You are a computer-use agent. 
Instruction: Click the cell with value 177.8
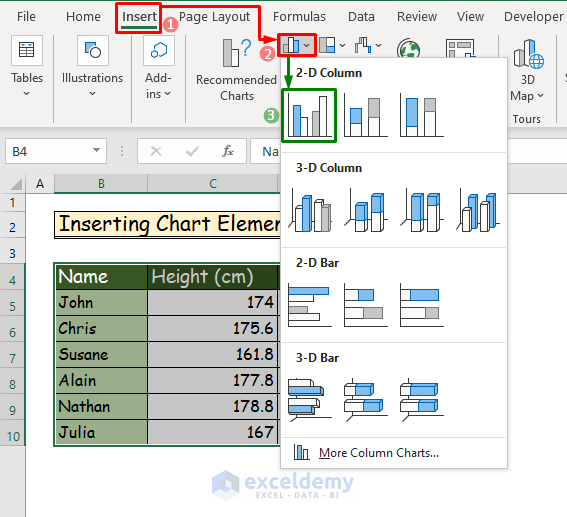click(213, 381)
